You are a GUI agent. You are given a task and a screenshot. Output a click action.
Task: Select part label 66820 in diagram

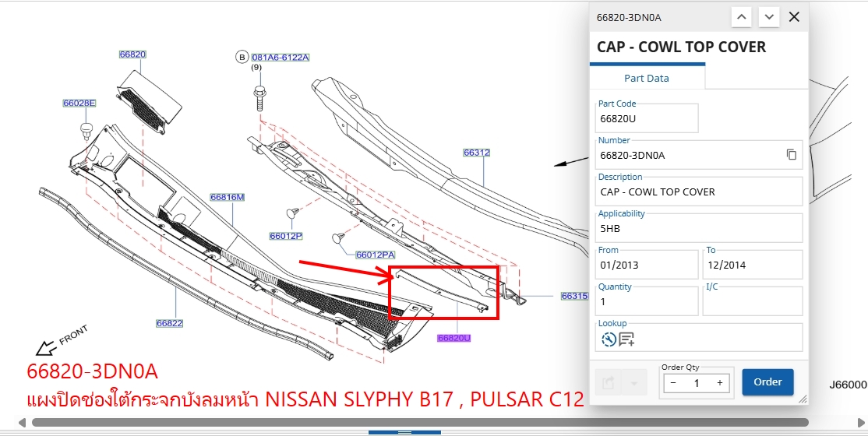132,54
